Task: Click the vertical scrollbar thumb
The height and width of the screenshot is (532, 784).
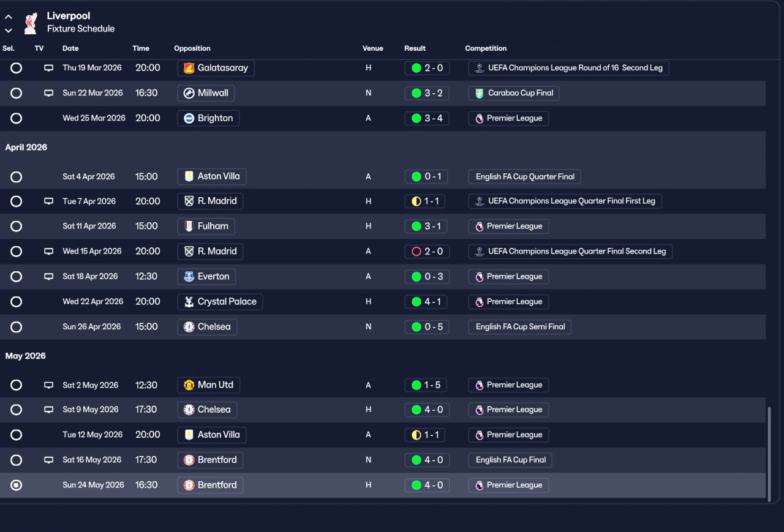Action: (769, 454)
